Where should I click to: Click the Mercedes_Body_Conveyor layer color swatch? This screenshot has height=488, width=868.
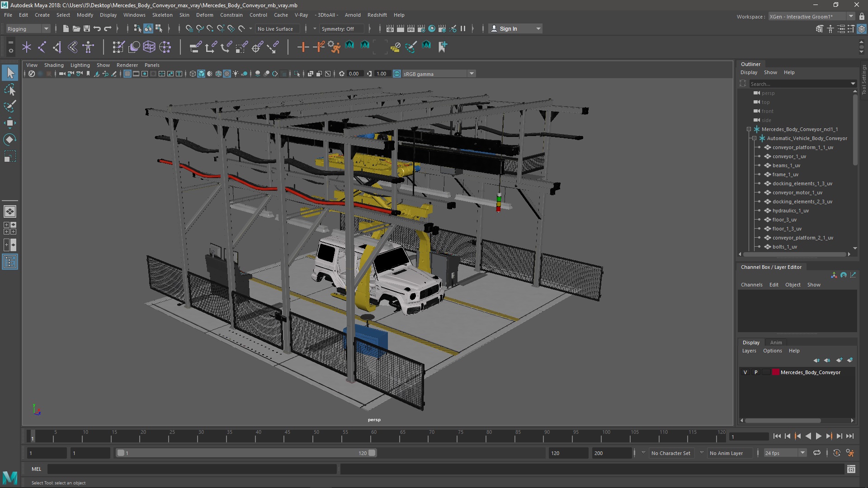point(776,372)
